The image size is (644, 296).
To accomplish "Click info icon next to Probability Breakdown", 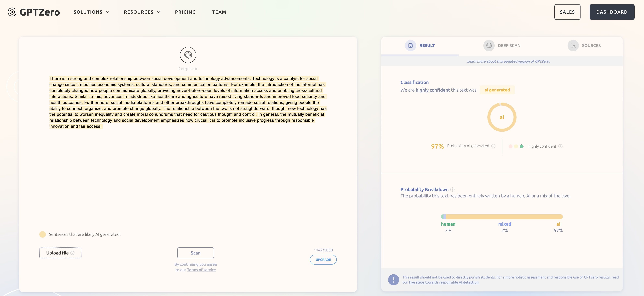I will click(x=452, y=189).
